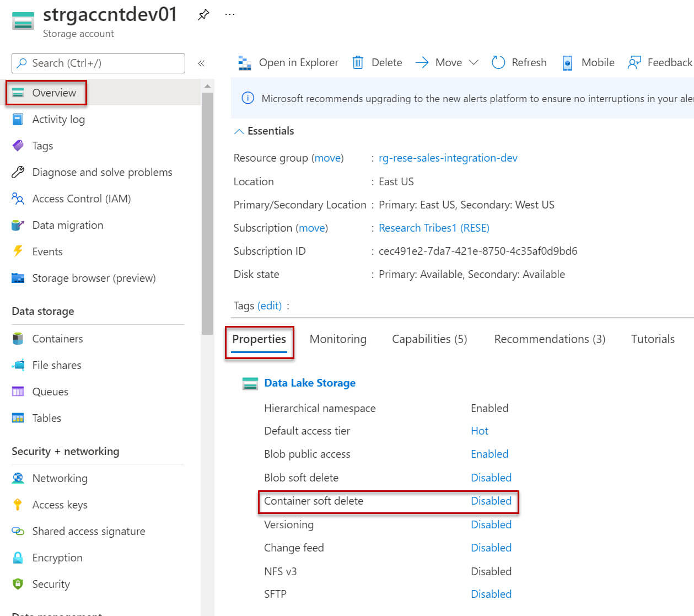Collapse the left navigation pane
The image size is (694, 616).
201,63
